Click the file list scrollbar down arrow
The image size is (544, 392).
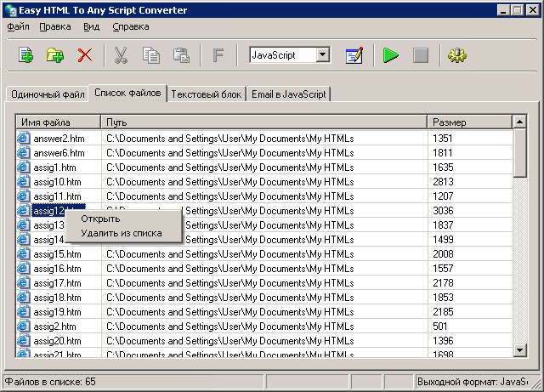519,350
